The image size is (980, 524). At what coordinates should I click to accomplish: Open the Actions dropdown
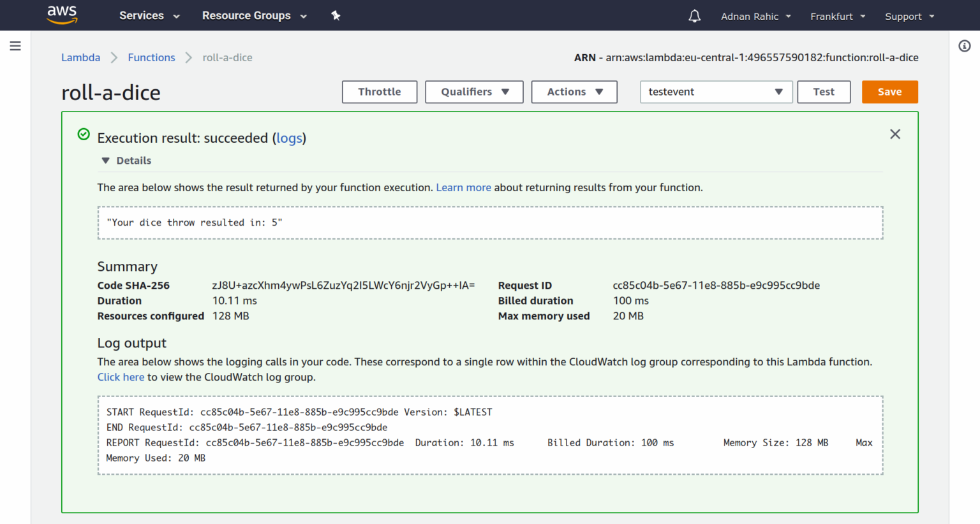(574, 91)
